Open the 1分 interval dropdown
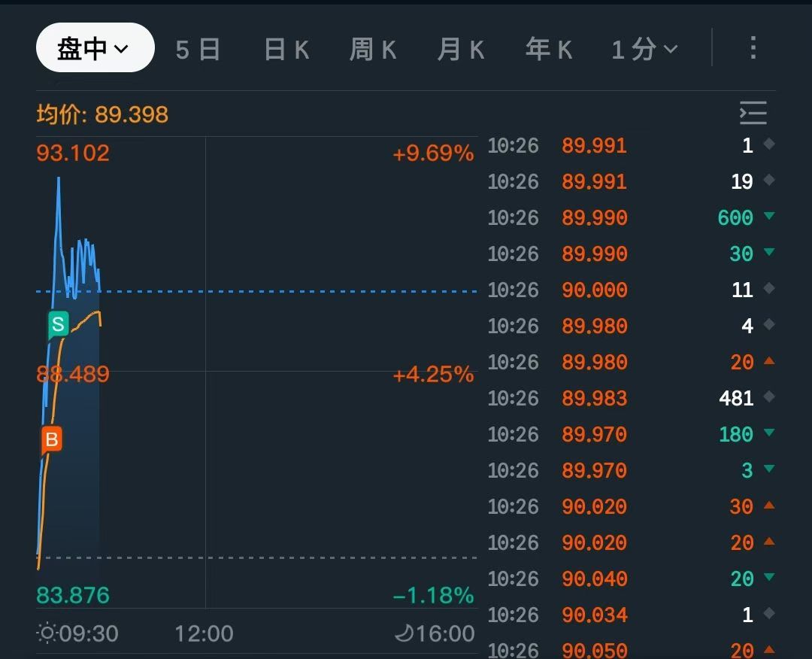Screen dimensions: 812x659 [644, 50]
